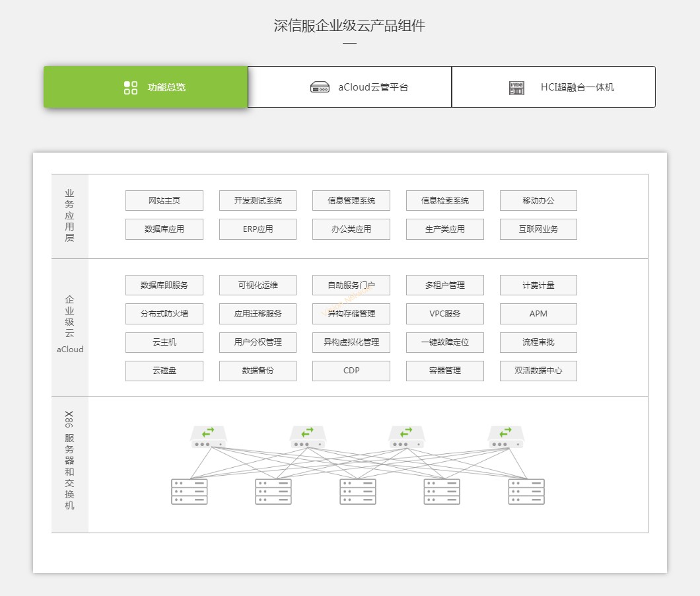Select the ERP应用 item

coord(258,229)
